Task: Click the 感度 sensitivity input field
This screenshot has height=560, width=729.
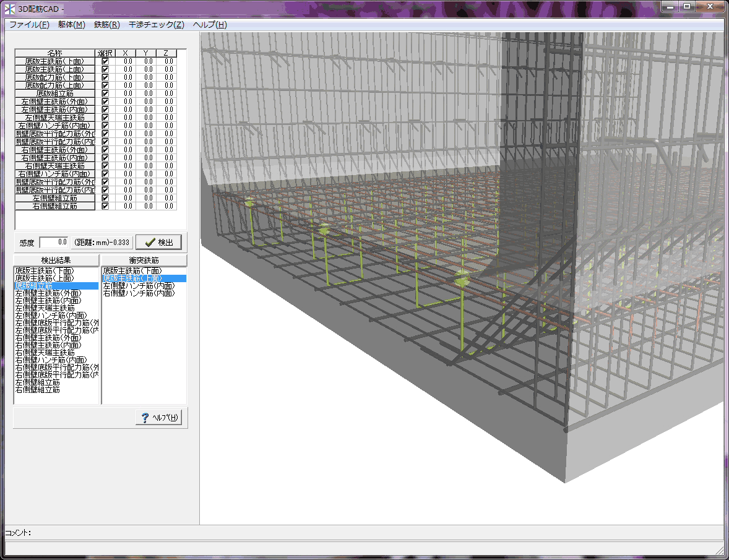Action: tap(54, 242)
